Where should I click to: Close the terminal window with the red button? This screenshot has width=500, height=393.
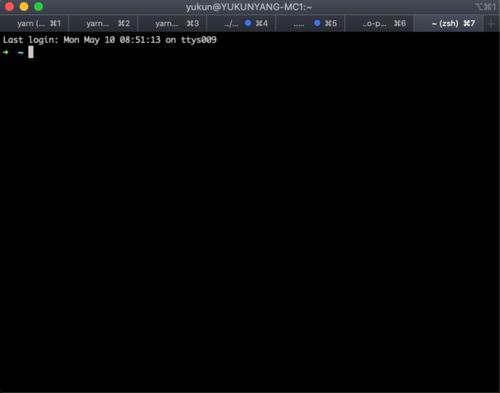tap(9, 6)
